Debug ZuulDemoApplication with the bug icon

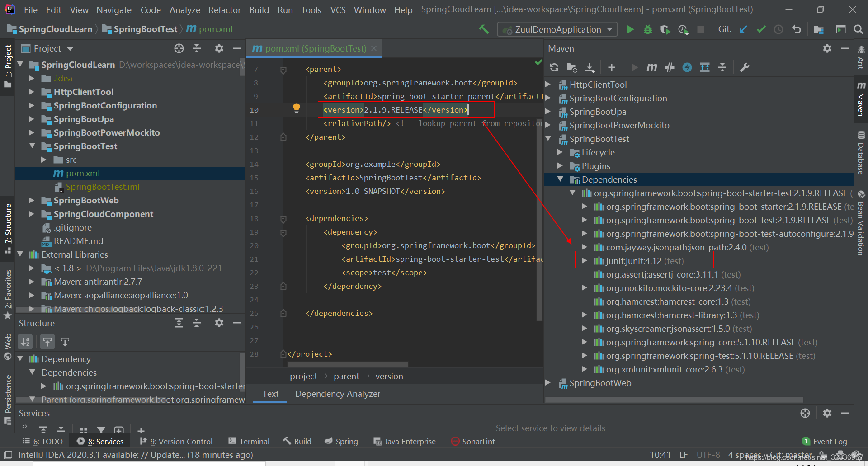647,29
